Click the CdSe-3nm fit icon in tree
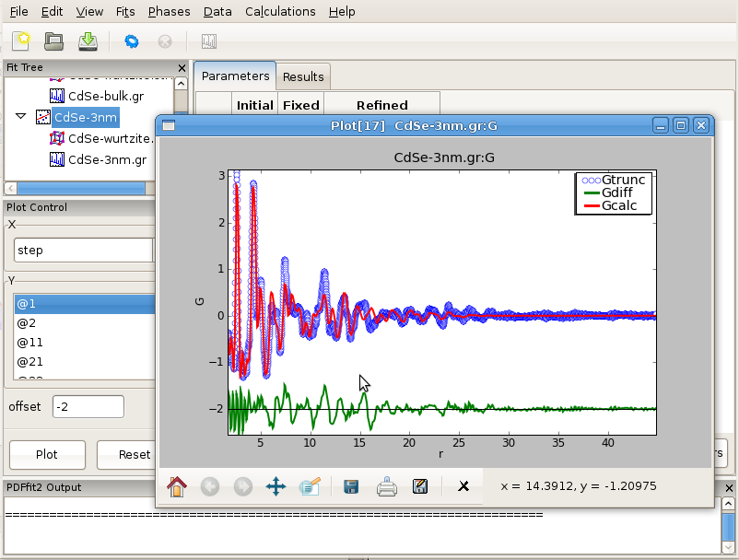 click(x=43, y=117)
